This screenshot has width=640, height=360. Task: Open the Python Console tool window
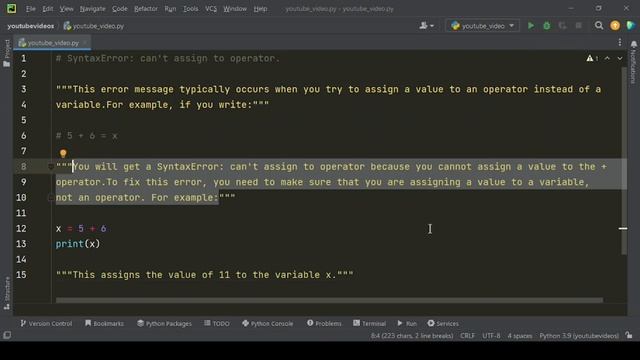click(267, 323)
